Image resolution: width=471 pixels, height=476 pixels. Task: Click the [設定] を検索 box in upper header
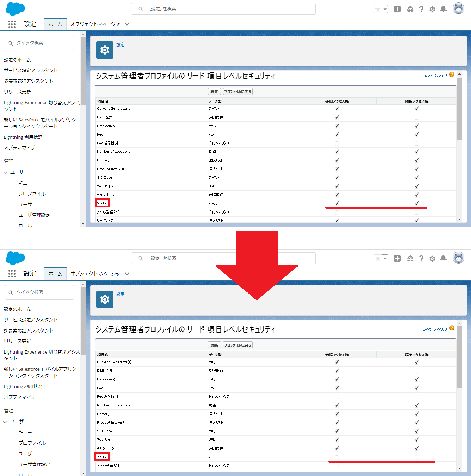(x=223, y=9)
